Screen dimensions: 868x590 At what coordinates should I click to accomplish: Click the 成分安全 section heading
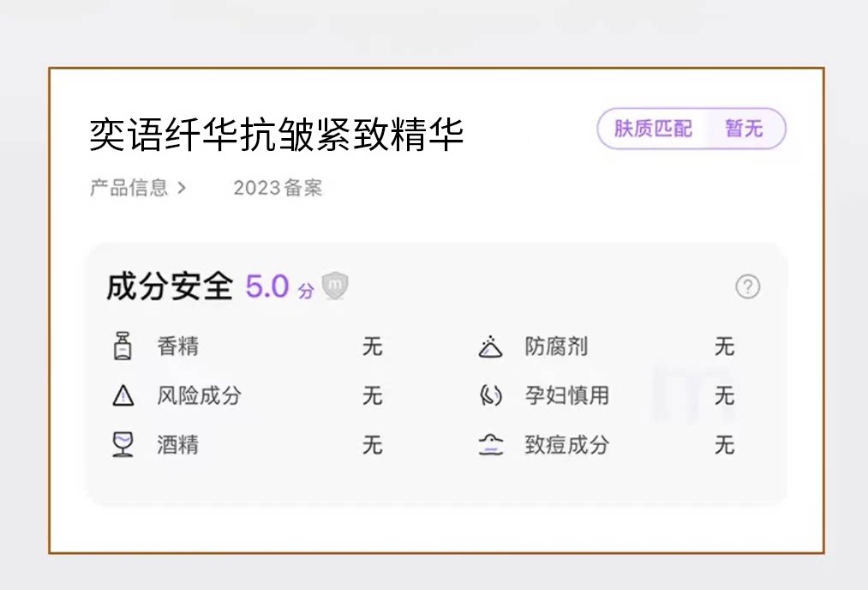170,286
